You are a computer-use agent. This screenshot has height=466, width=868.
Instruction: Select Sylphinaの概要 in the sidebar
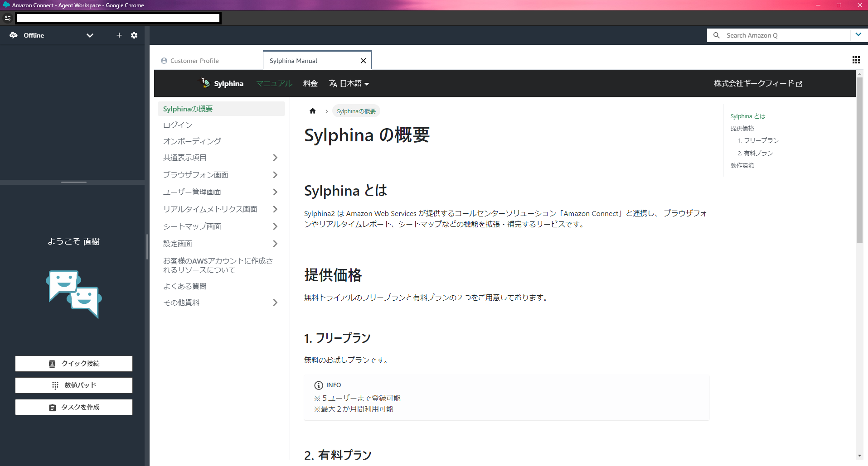click(221, 109)
